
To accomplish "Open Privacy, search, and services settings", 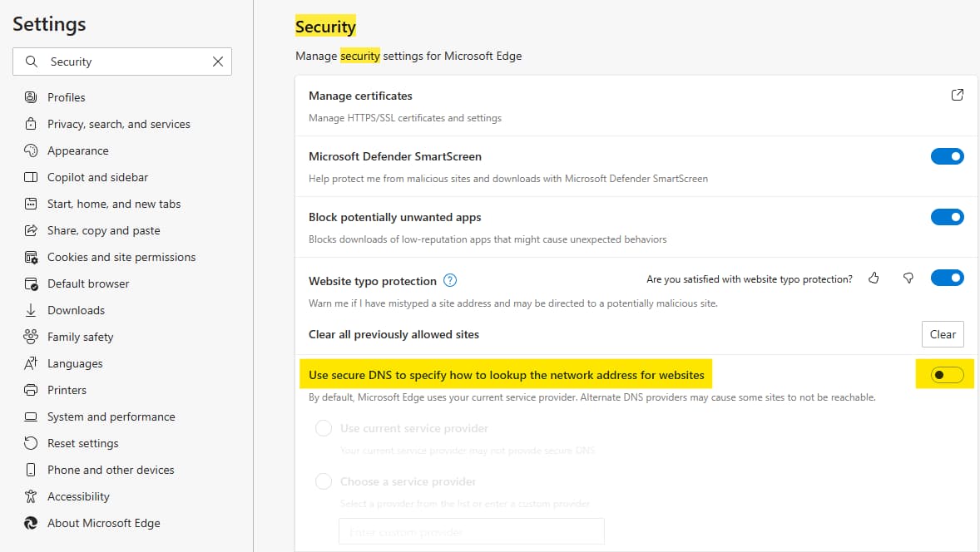I will pos(116,124).
